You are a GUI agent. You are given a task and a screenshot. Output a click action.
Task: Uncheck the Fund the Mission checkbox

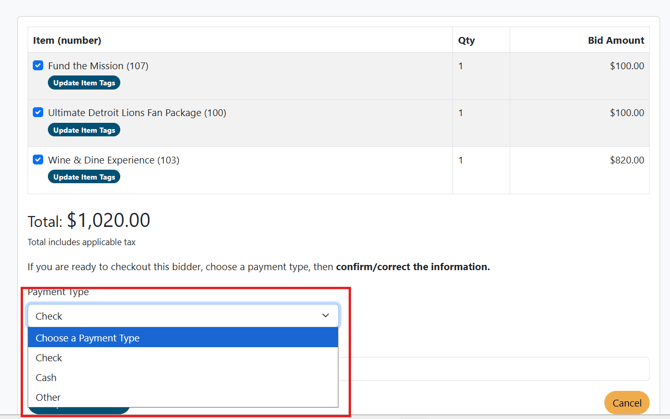tap(38, 66)
